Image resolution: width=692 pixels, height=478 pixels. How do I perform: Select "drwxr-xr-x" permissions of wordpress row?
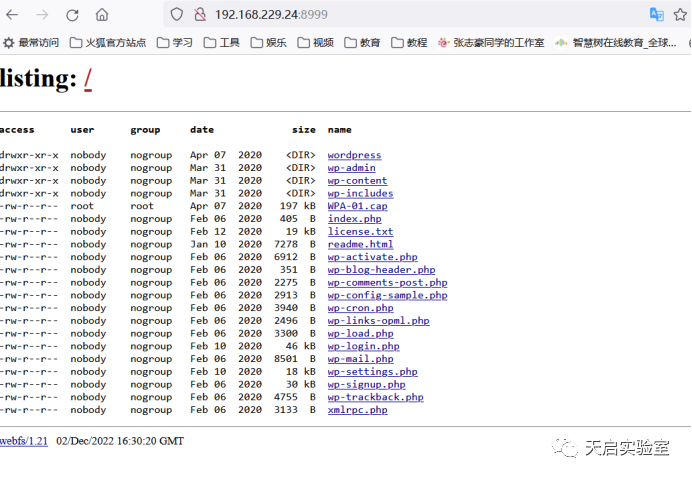[x=29, y=155]
